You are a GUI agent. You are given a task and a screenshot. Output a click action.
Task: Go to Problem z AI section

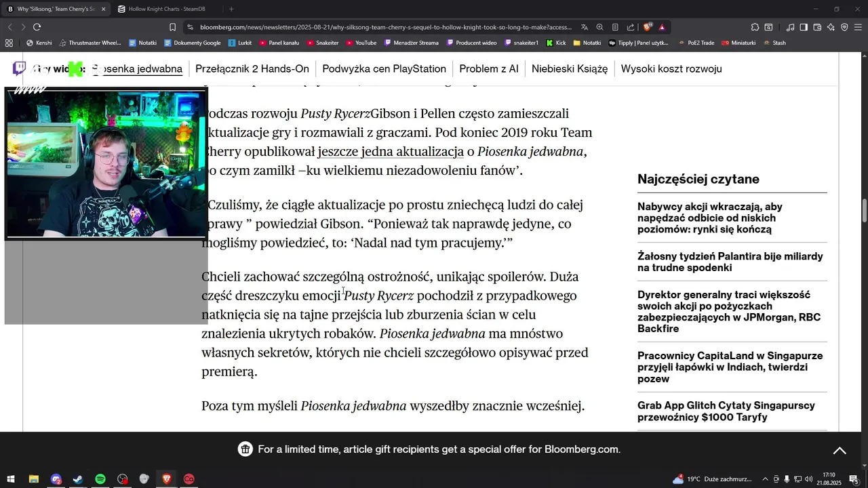[489, 68]
